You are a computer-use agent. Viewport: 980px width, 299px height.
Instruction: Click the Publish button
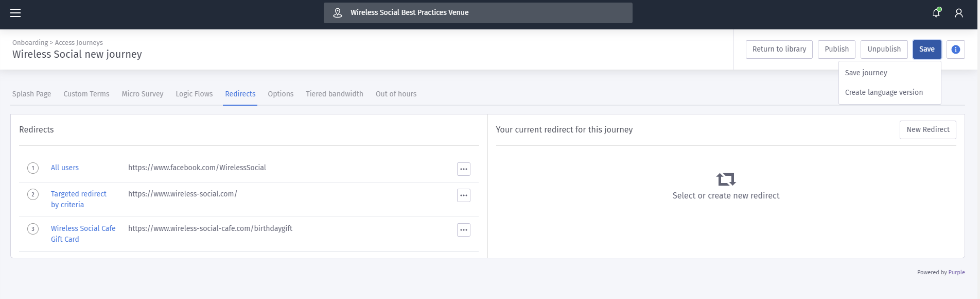[837, 49]
